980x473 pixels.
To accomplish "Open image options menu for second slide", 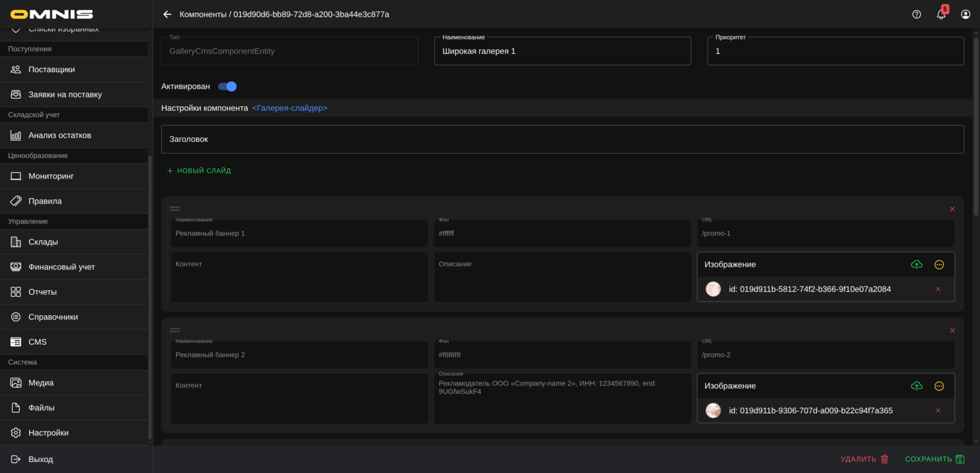I will [939, 386].
